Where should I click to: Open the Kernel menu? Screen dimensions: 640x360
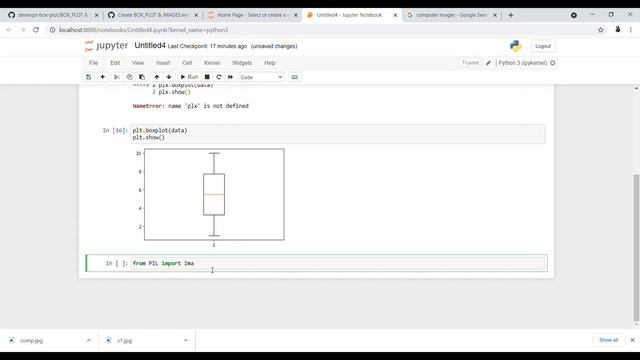pyautogui.click(x=212, y=63)
